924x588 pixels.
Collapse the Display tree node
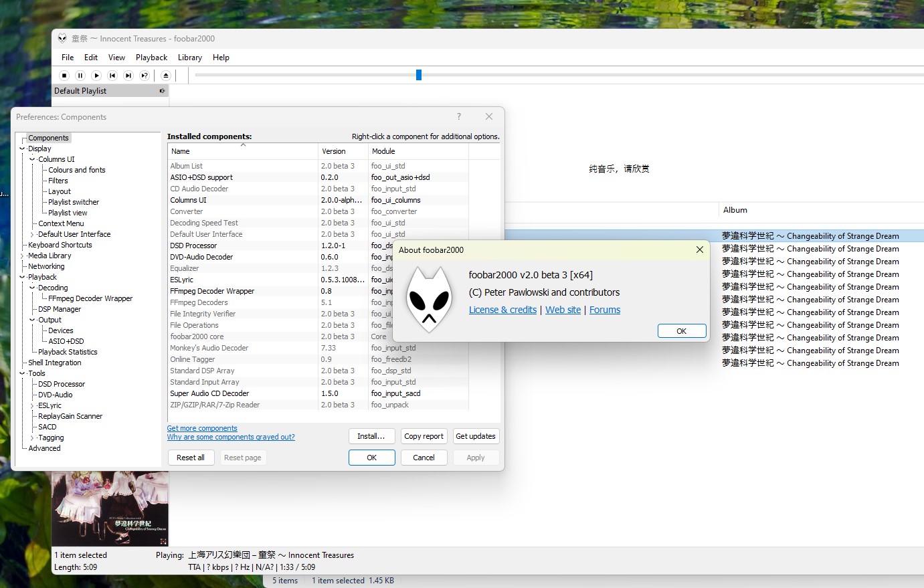point(22,149)
